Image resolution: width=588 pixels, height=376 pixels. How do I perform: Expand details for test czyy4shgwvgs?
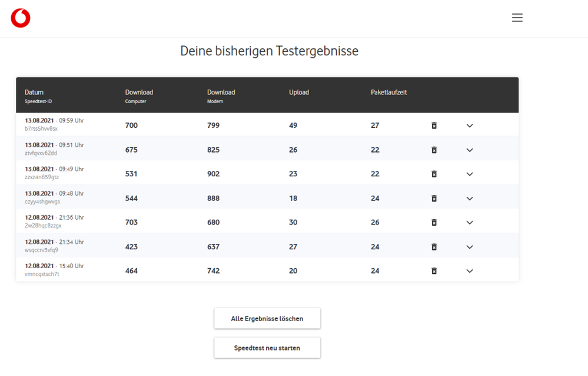470,199
